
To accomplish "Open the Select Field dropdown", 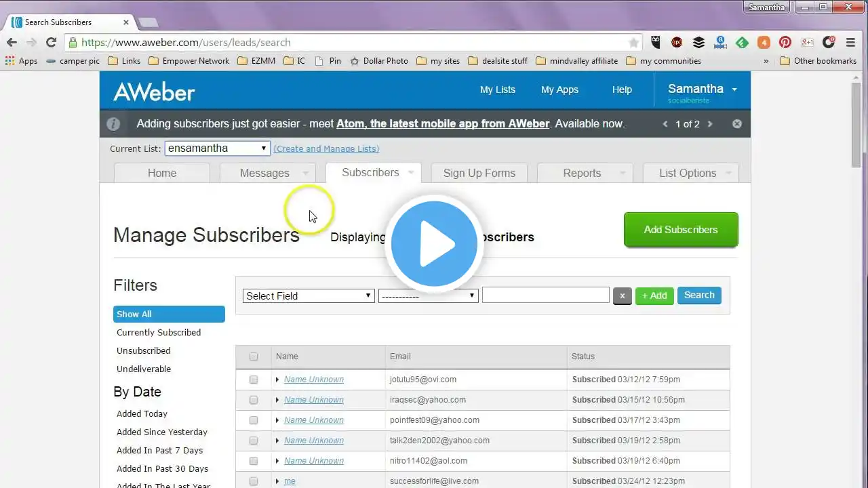I will tap(309, 296).
